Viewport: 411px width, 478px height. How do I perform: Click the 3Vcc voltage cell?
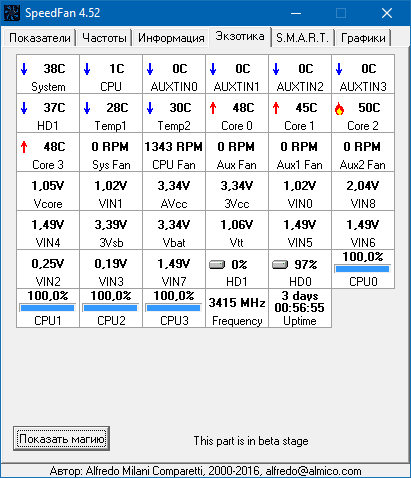237,191
